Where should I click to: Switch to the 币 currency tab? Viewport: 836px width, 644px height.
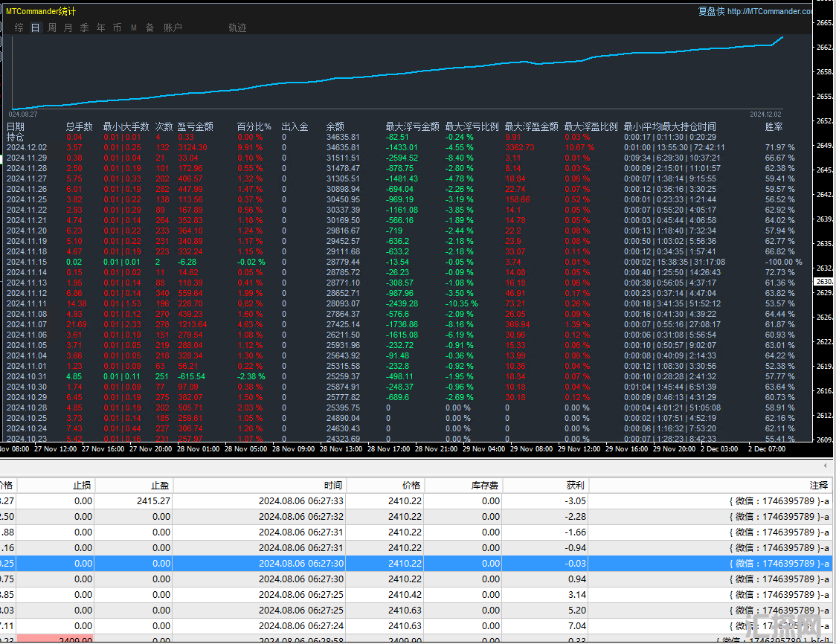tap(117, 28)
